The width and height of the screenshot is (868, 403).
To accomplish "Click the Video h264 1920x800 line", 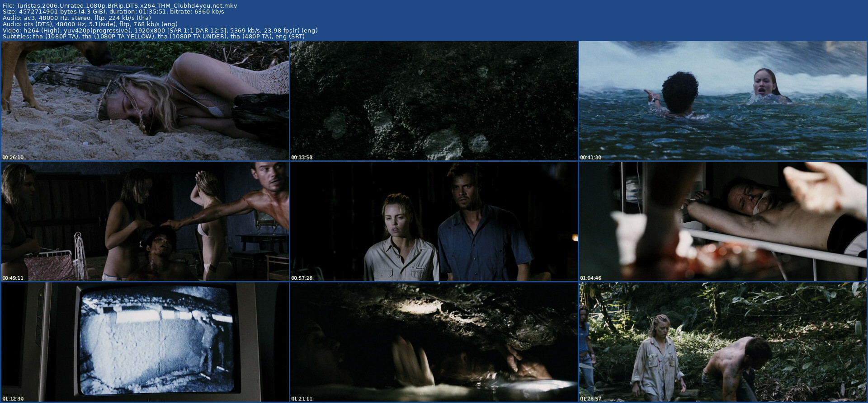I will click(160, 30).
